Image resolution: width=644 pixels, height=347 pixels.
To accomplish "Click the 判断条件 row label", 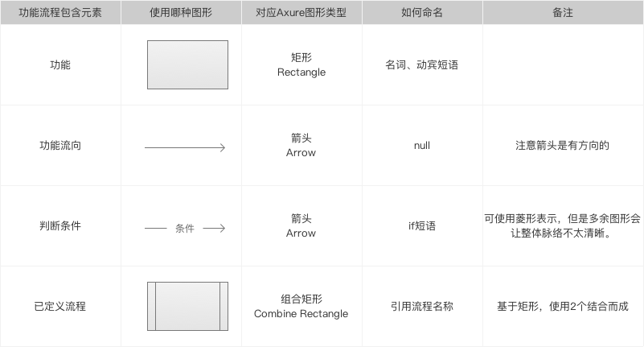I will click(x=60, y=225).
